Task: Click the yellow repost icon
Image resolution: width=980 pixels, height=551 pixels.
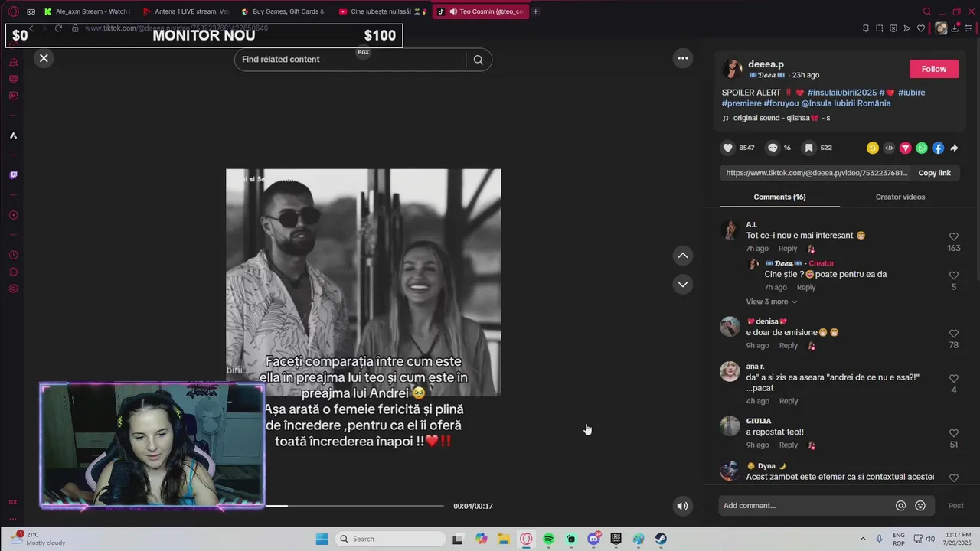Action: coord(872,148)
